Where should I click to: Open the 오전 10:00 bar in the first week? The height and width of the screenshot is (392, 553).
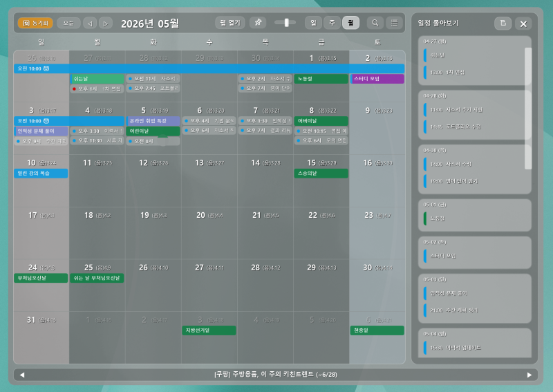tap(209, 68)
